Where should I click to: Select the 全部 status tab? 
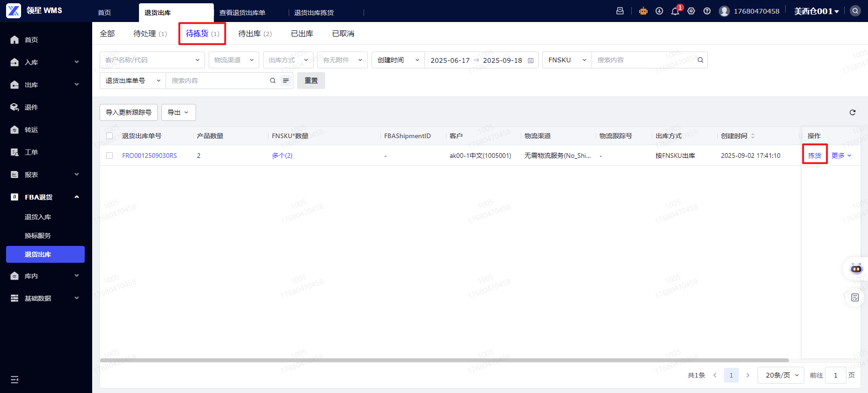[107, 34]
